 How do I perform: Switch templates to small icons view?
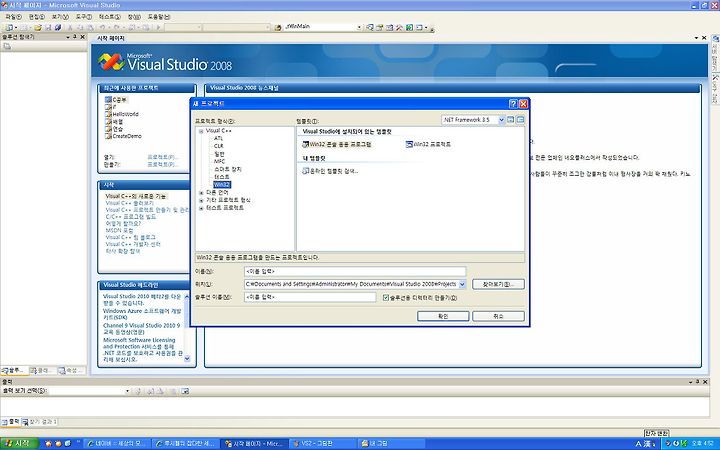(x=520, y=119)
